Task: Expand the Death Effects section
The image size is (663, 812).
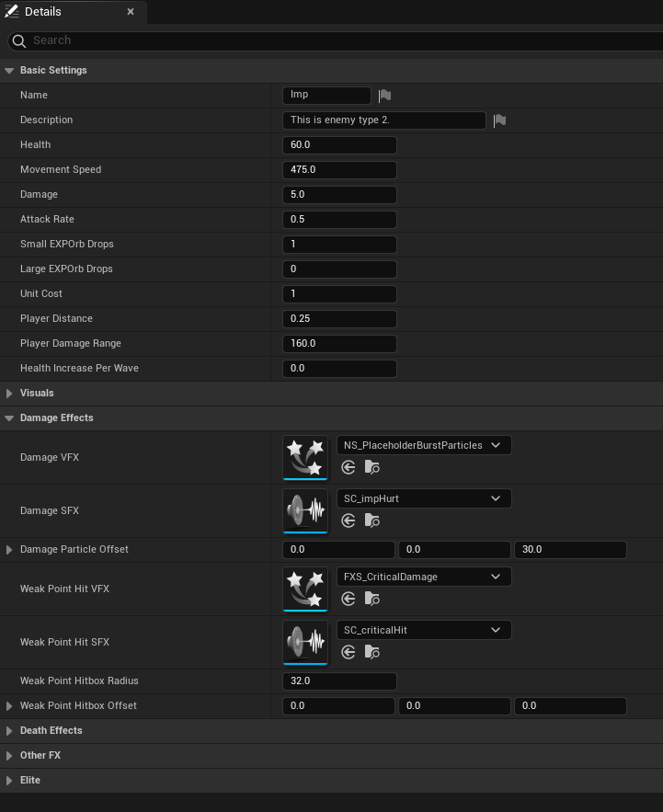Action: pos(10,731)
